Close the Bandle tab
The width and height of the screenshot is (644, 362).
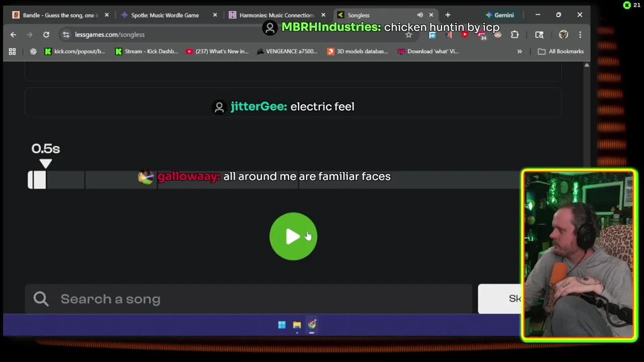pos(107,15)
